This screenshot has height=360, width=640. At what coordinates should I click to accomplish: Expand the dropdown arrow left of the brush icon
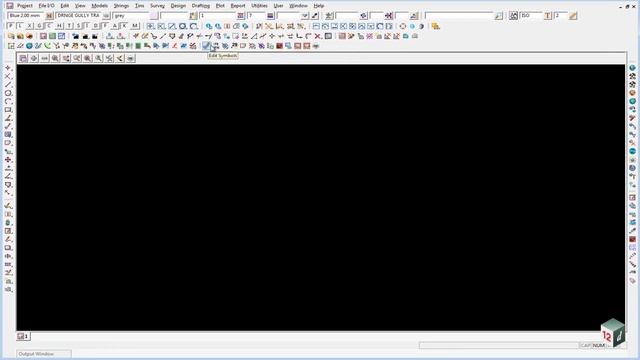[305, 16]
